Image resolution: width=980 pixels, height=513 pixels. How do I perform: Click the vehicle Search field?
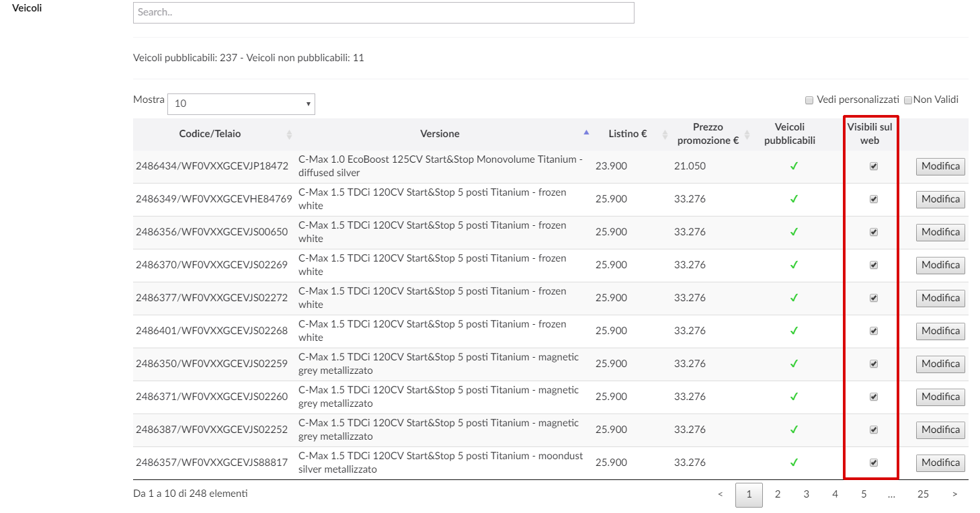pos(383,13)
